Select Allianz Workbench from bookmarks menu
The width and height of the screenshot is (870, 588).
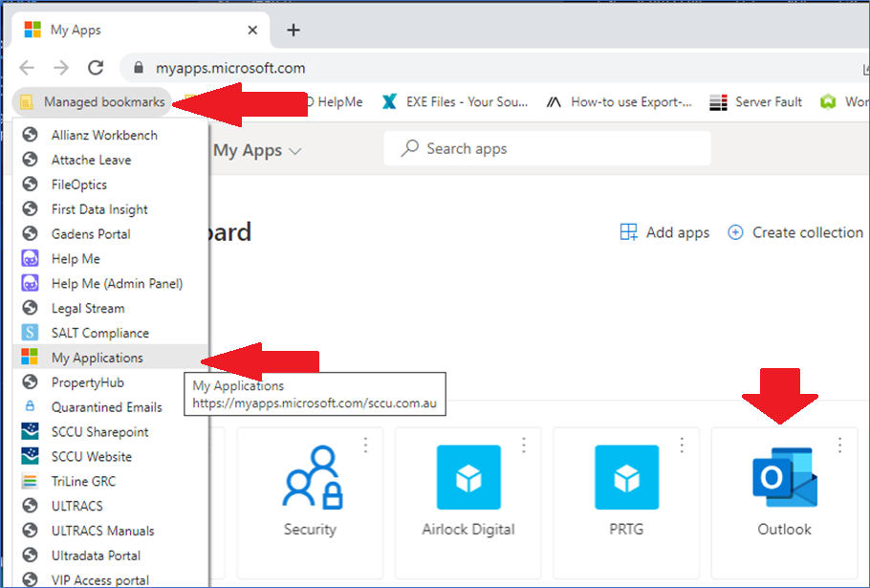coord(110,135)
